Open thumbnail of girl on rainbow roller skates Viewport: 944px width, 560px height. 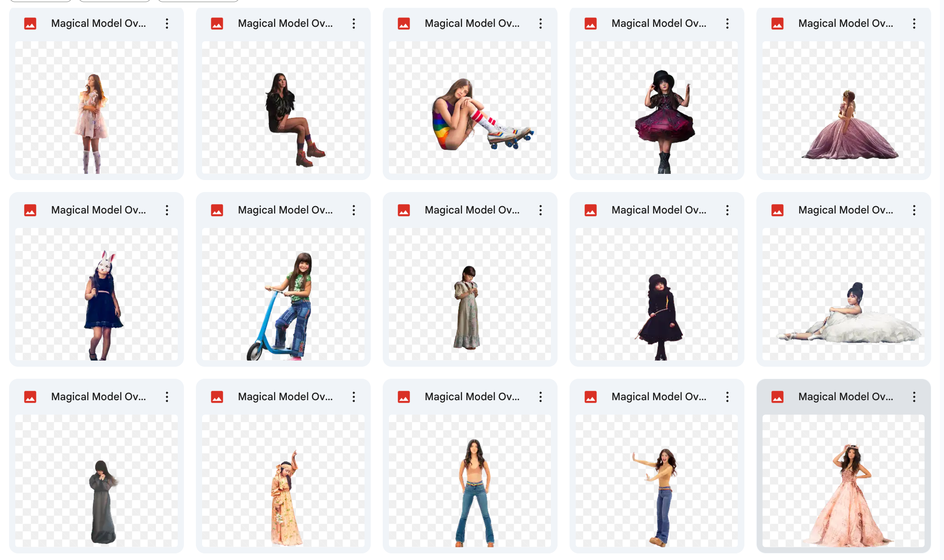click(x=470, y=107)
